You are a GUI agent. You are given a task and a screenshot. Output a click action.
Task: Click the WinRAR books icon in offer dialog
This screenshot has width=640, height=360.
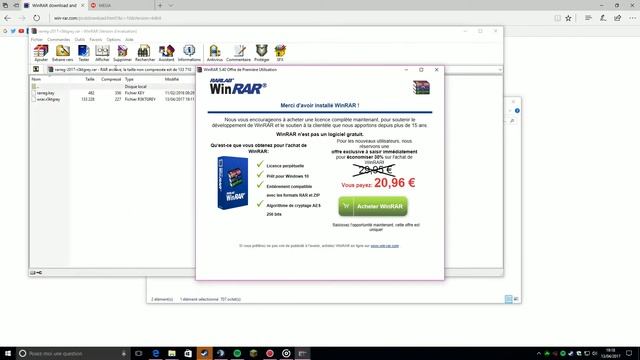[421, 87]
